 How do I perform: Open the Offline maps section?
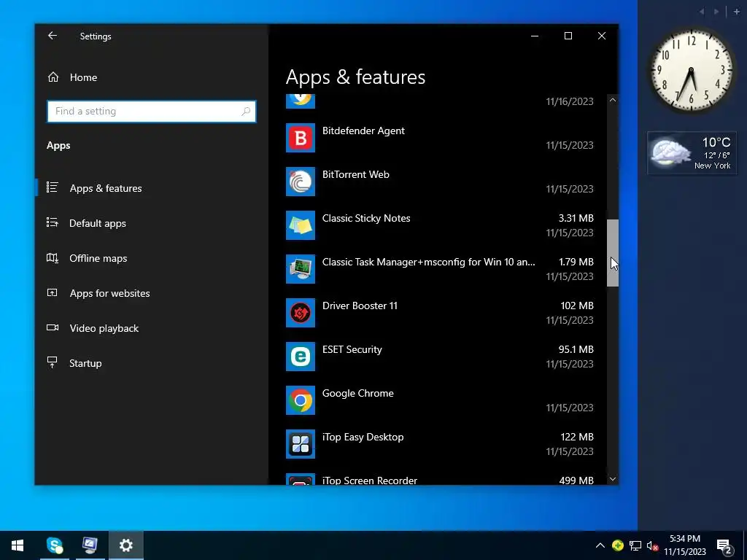[x=152, y=258]
